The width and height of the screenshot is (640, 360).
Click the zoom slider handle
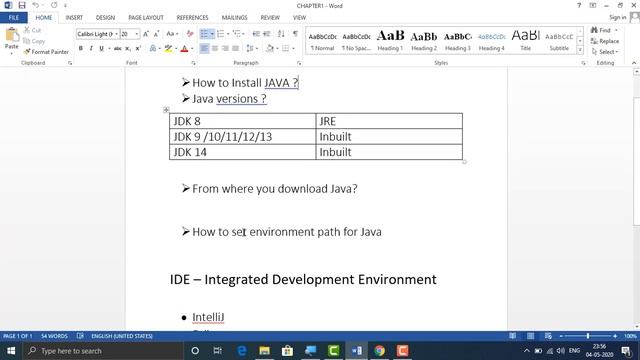point(588,336)
